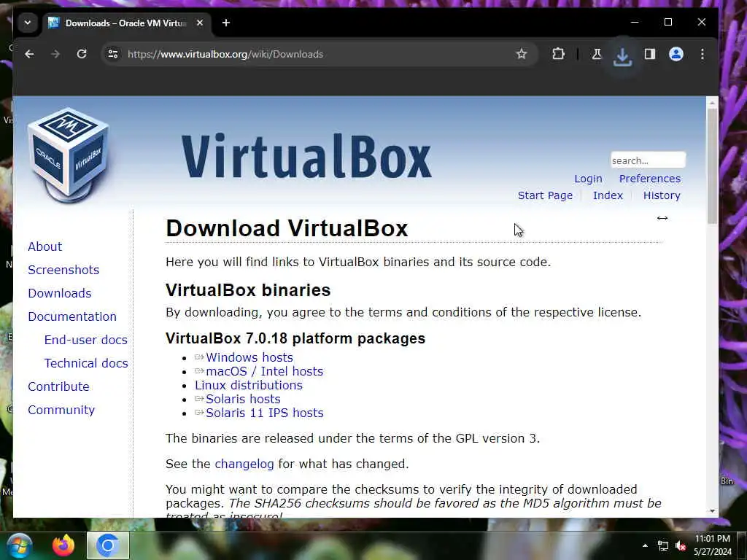
Task: Click the forward navigation arrow
Action: tap(55, 54)
